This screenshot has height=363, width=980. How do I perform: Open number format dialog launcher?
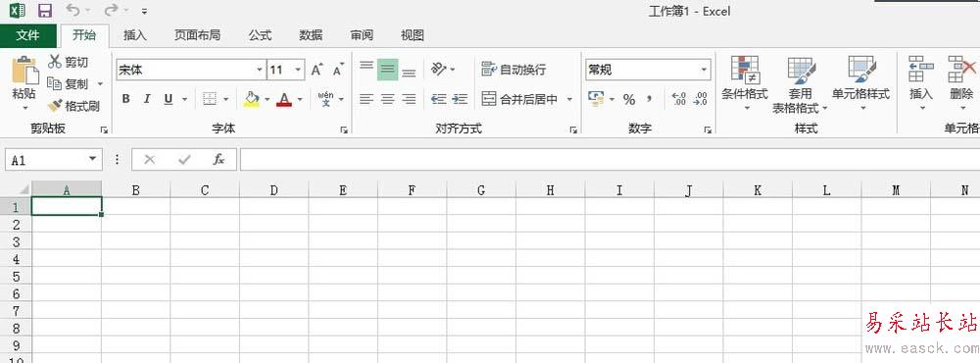click(x=708, y=130)
